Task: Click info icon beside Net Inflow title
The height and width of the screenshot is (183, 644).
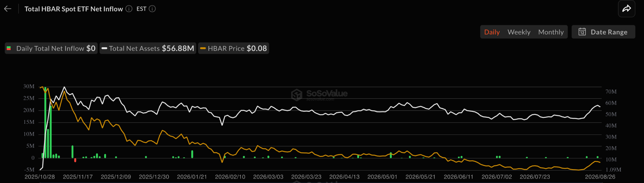Action: click(129, 9)
